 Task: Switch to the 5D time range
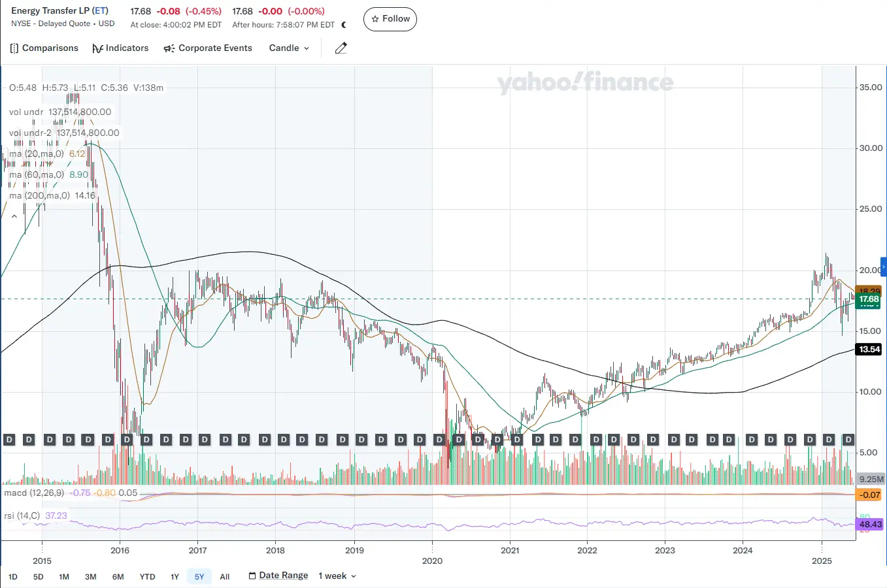click(39, 576)
